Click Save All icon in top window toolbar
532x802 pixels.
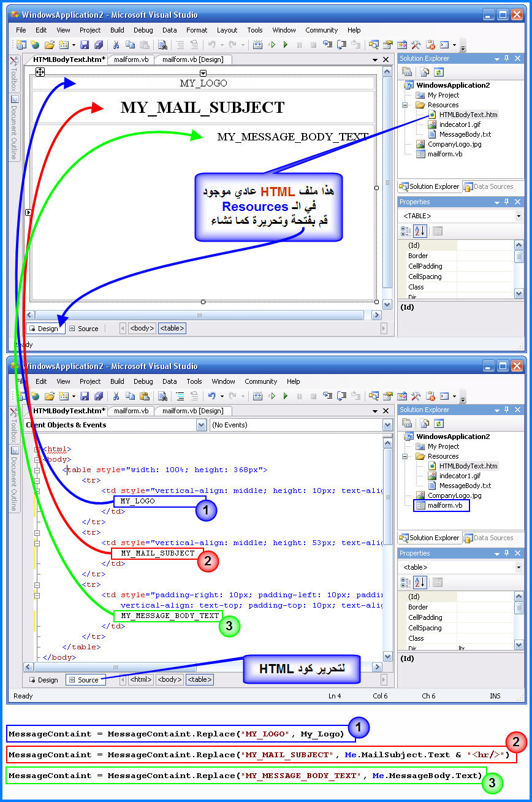coord(97,45)
